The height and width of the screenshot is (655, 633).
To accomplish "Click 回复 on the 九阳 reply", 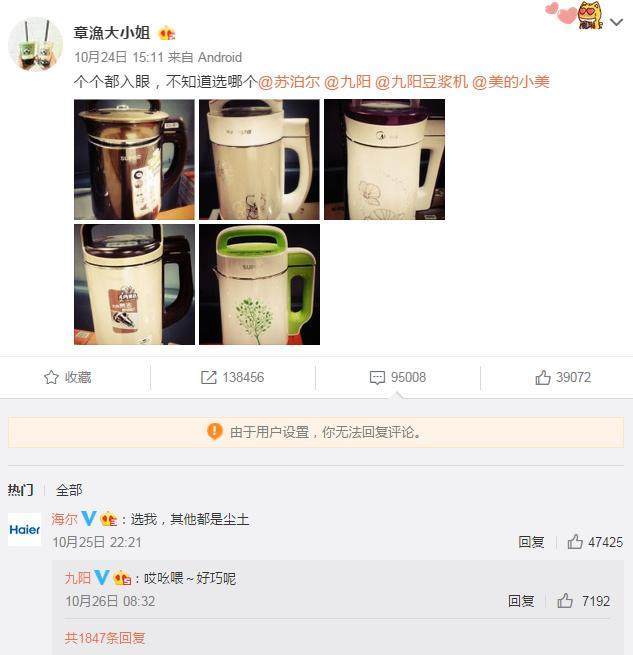I will point(521,601).
